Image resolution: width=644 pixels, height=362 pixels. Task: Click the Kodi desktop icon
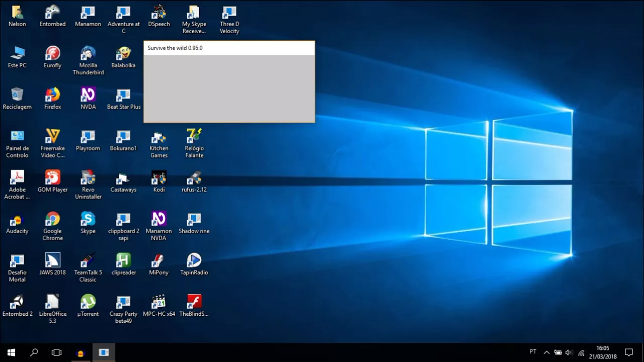[159, 181]
